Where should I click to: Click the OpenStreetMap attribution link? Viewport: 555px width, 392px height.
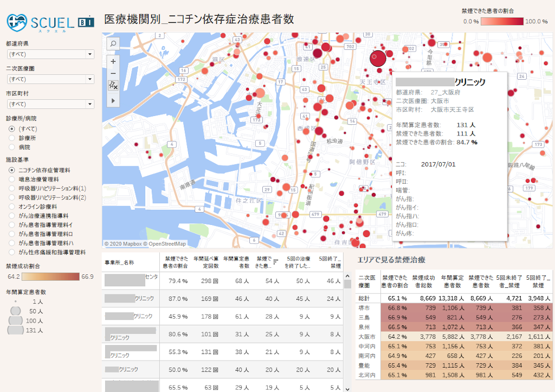167,244
